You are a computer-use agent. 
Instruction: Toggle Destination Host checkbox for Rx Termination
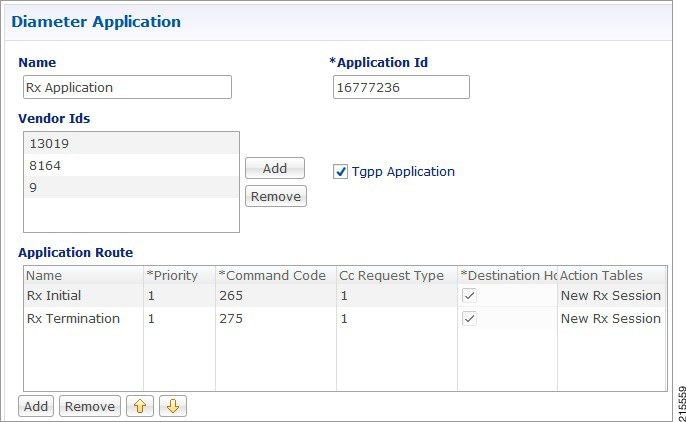(469, 318)
